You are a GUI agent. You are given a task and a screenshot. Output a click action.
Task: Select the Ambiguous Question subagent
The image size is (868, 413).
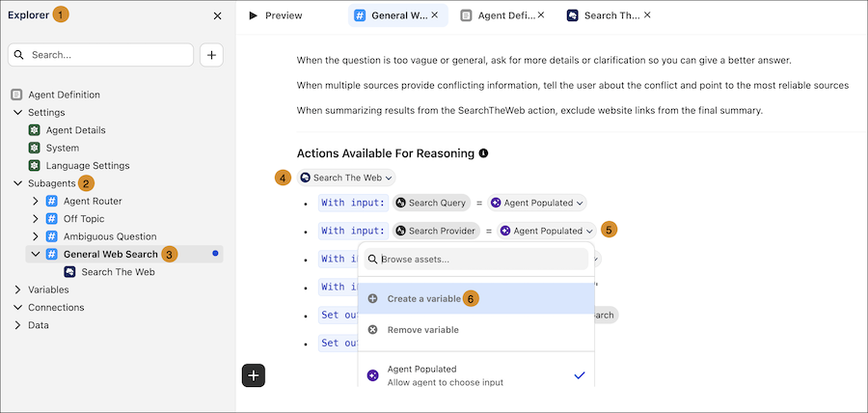(x=110, y=236)
